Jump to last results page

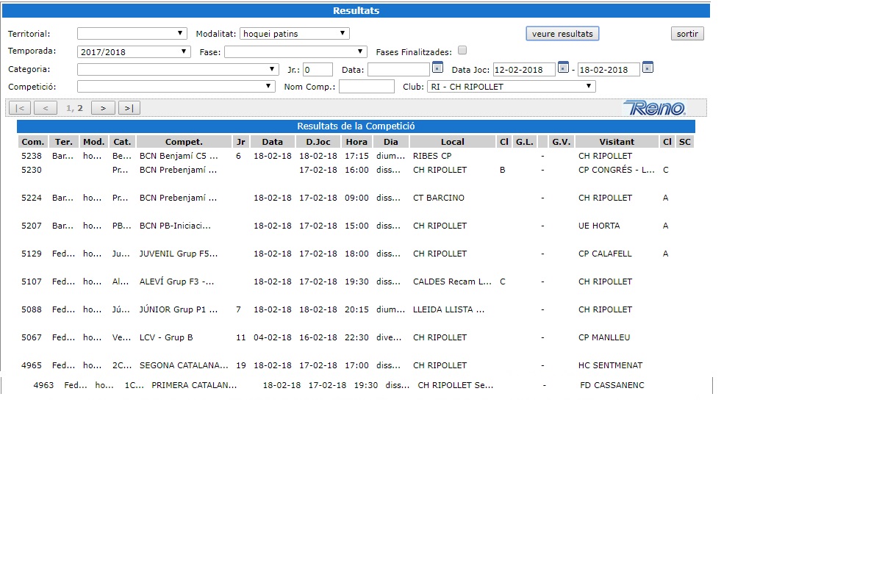129,108
